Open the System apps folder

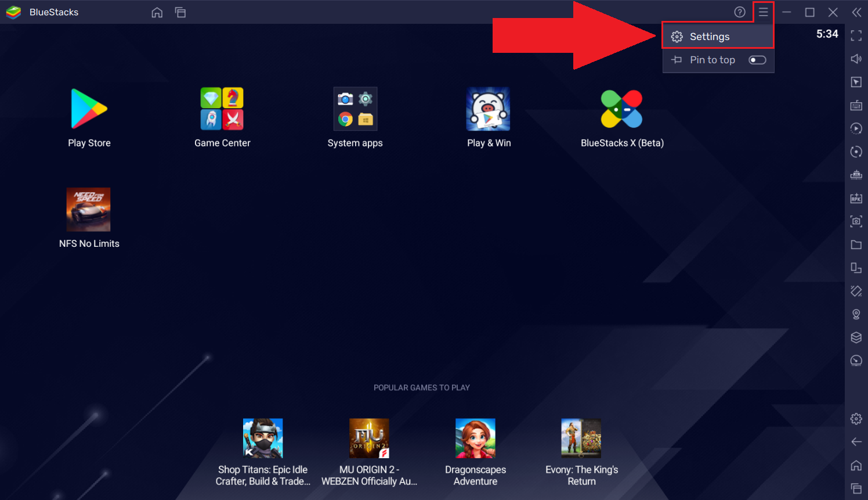point(355,109)
